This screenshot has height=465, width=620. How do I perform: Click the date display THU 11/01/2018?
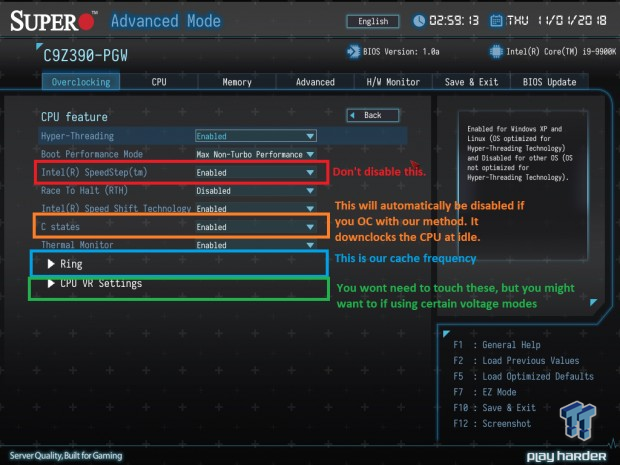click(557, 21)
